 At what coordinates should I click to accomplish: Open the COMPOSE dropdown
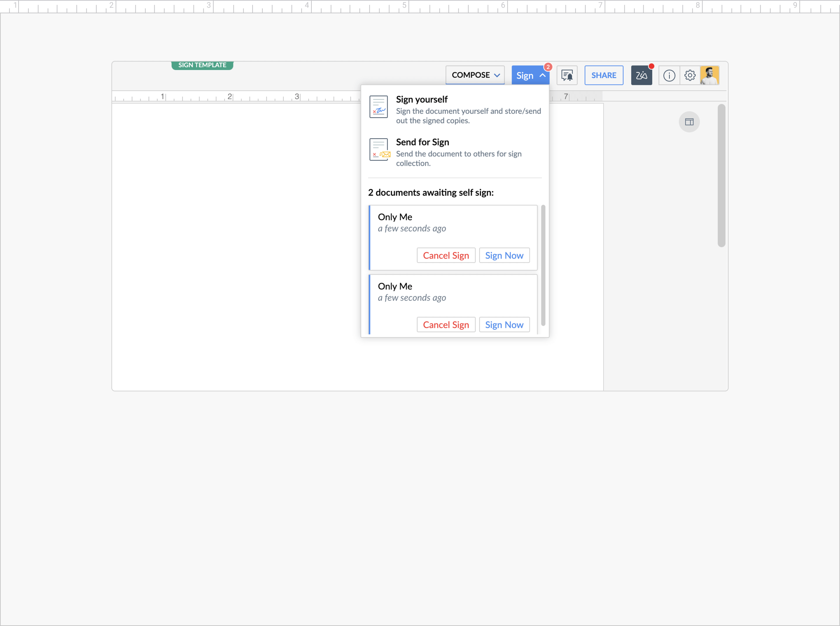point(475,75)
